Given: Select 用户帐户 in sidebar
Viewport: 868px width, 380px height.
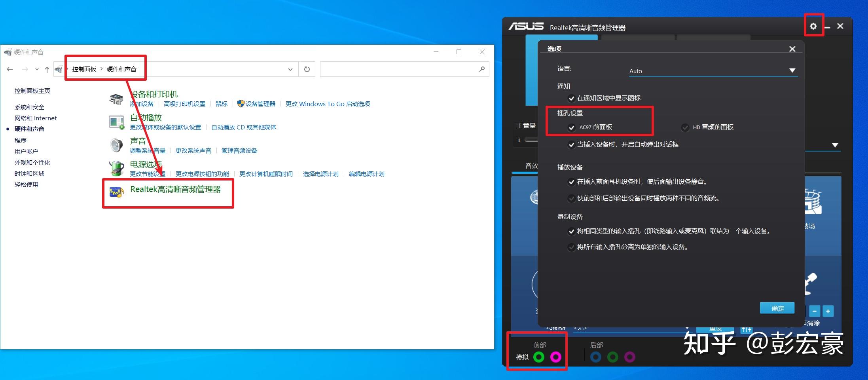Looking at the screenshot, I should tap(27, 152).
